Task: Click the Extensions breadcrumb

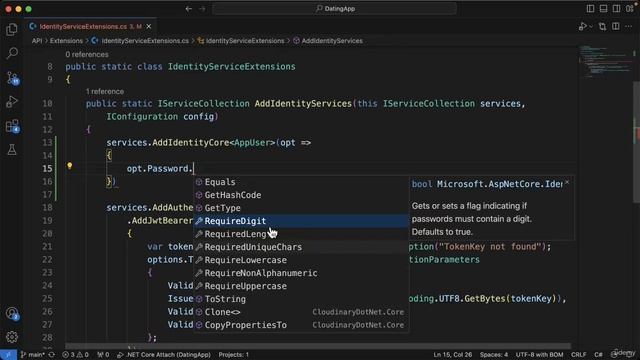Action: [x=66, y=41]
